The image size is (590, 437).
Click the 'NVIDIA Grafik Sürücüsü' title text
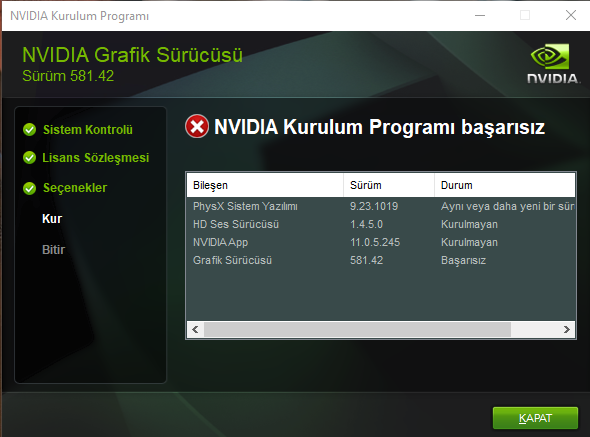pyautogui.click(x=132, y=55)
